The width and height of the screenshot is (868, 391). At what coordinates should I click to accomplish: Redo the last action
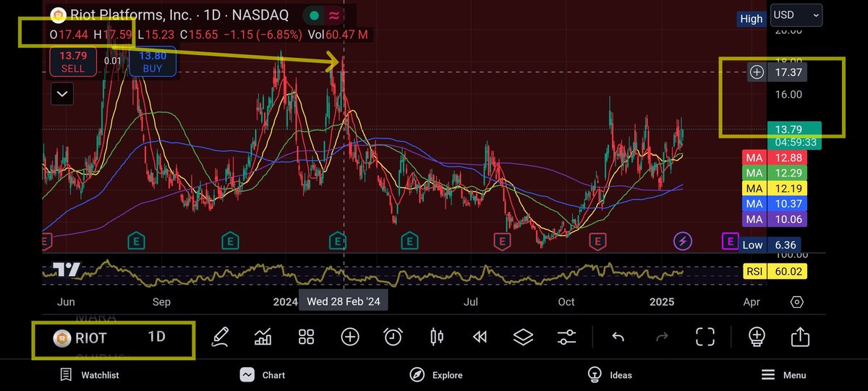[661, 337]
